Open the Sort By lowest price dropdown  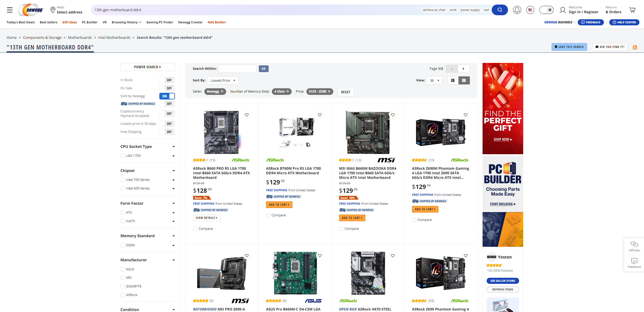223,80
